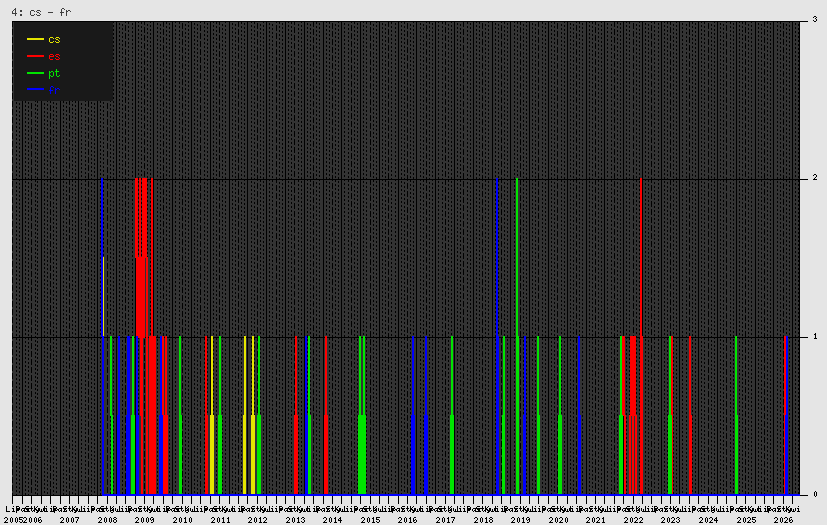This screenshot has height=525, width=827.
Task: Click the y-axis value 2
Action: pos(815,178)
